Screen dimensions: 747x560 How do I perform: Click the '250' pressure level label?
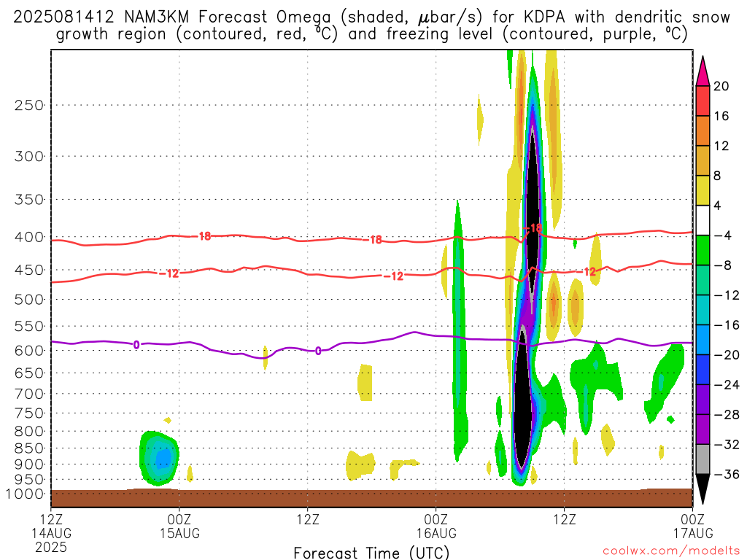[x=28, y=105]
